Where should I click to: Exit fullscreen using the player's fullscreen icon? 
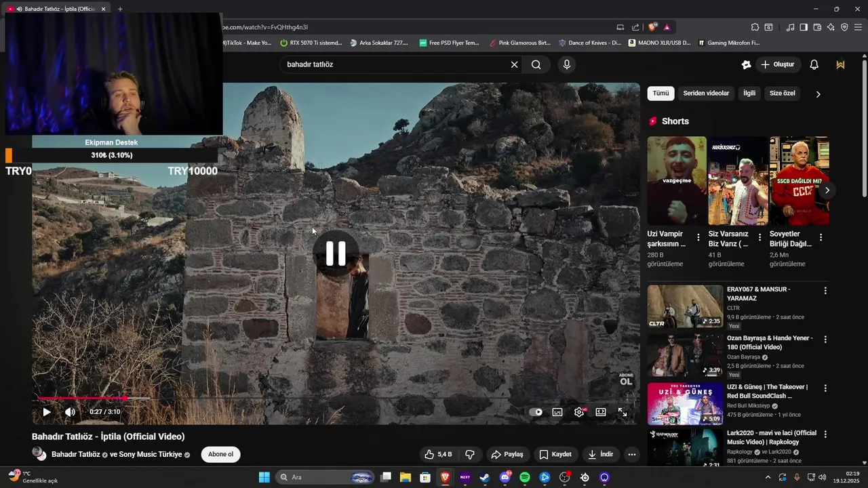[x=623, y=411]
